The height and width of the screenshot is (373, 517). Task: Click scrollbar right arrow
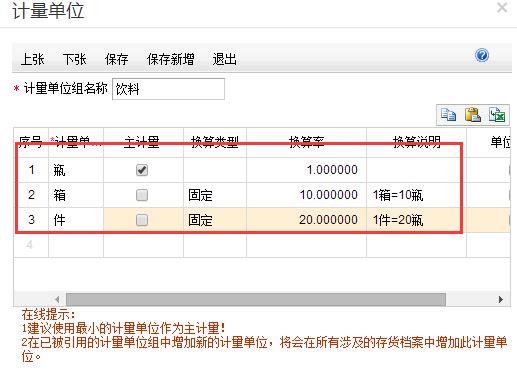tap(500, 299)
